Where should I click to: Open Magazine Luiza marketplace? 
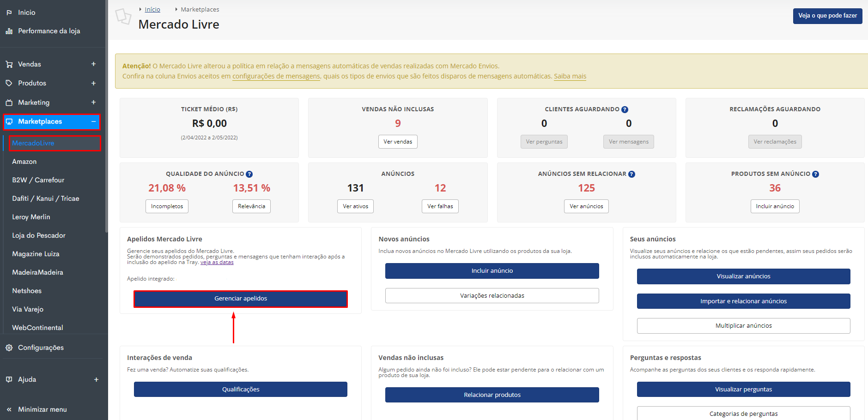(36, 254)
